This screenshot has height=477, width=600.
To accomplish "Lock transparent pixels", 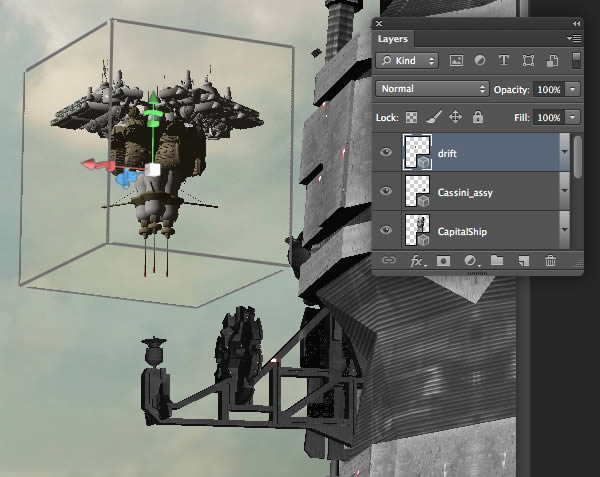I will (x=411, y=117).
